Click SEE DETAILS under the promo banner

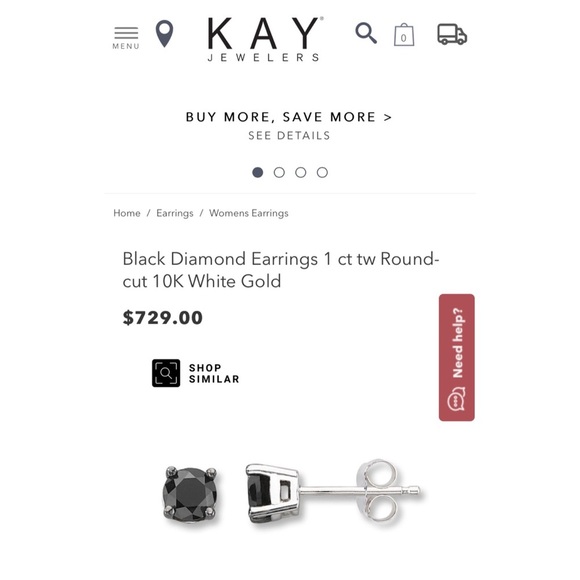pos(289,135)
